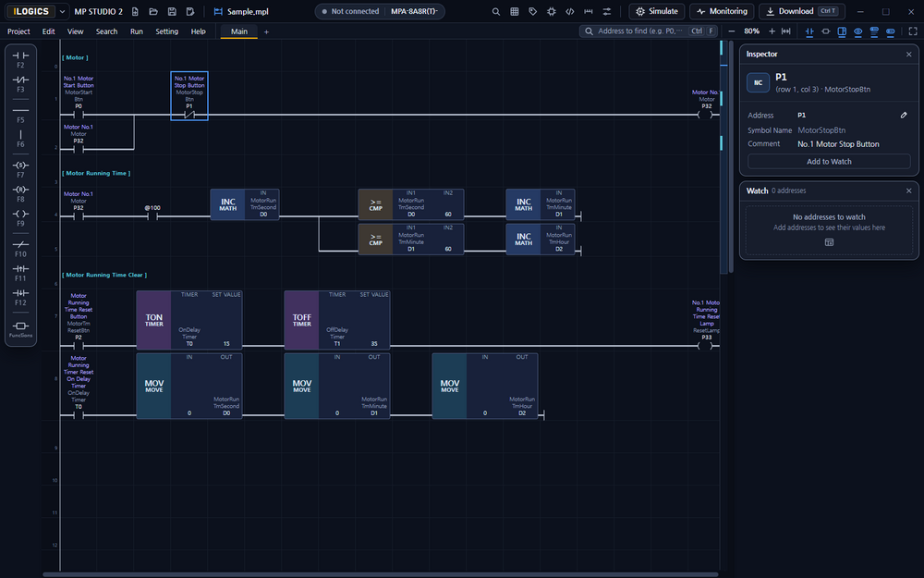Click the tag label icon

tap(533, 11)
